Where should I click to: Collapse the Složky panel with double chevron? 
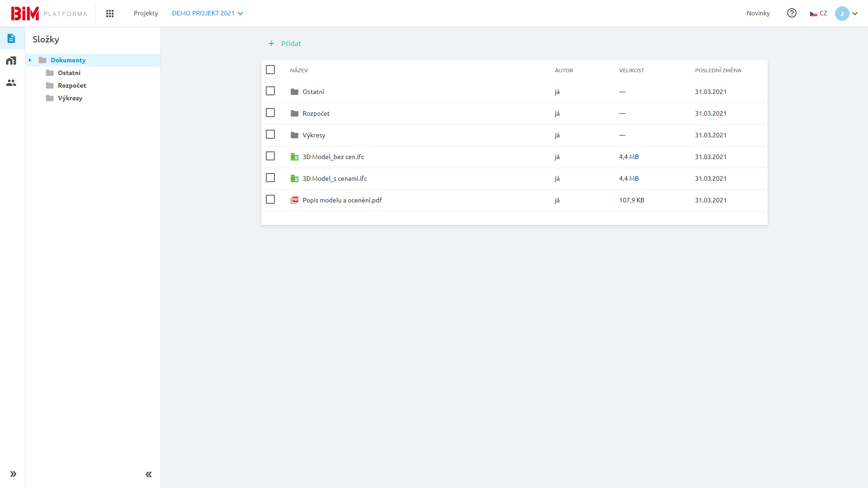coord(149,474)
